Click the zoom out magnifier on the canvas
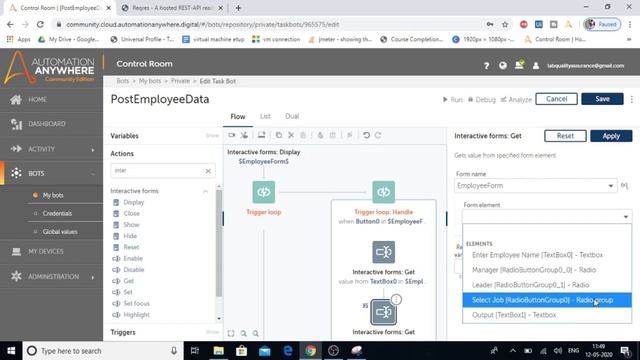Viewport: 640px width, 360px height. point(256,333)
